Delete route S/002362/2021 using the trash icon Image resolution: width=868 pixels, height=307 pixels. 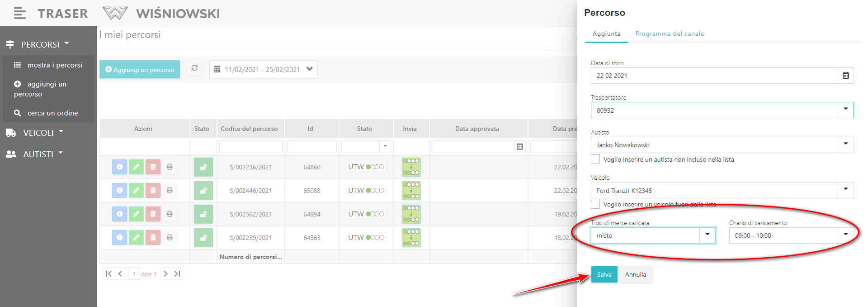(x=153, y=214)
